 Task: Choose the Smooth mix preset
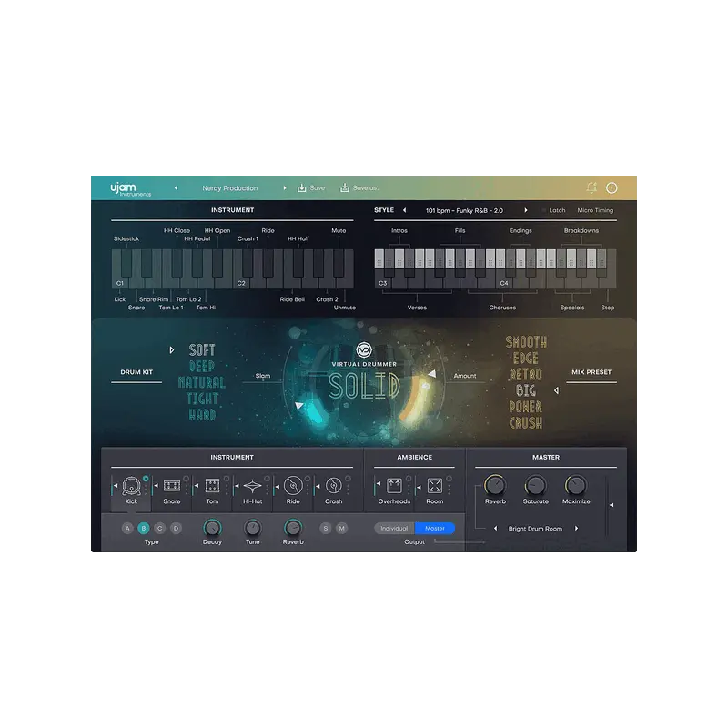[x=526, y=342]
